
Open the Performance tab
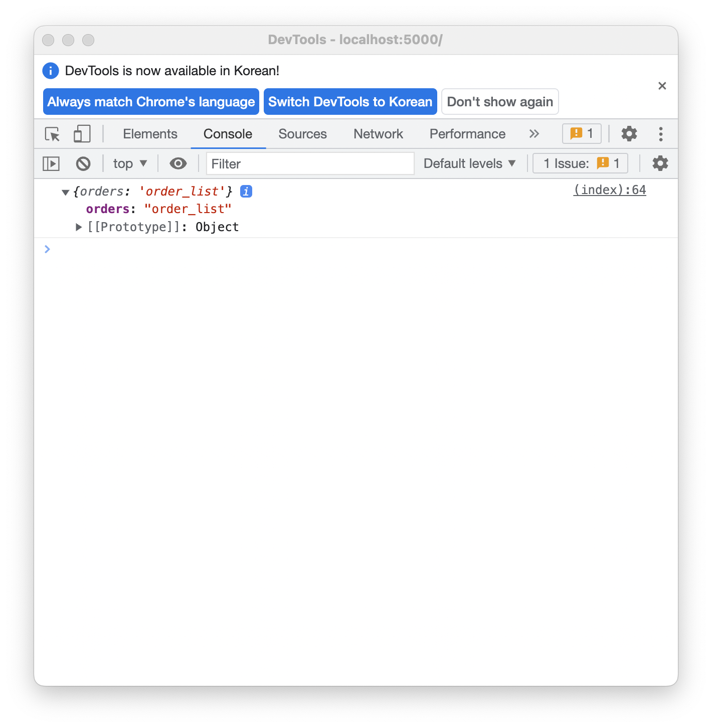pos(467,134)
